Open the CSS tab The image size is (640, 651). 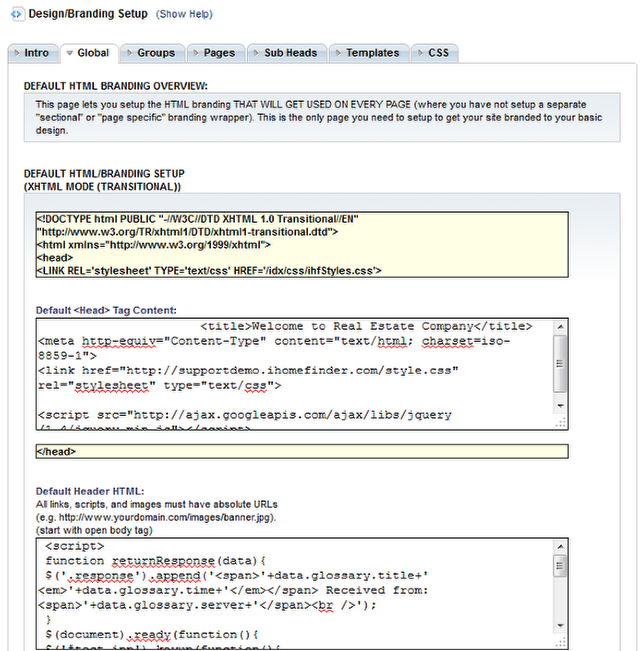point(435,53)
